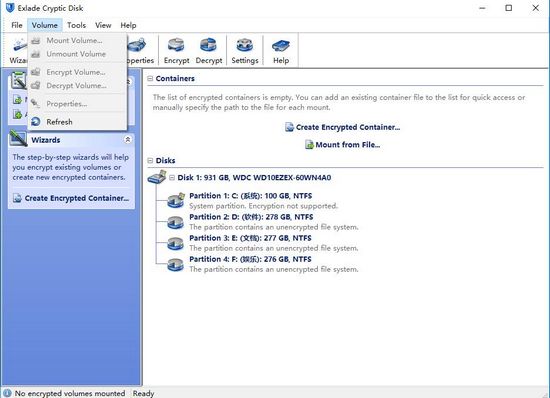Viewport: 550px width, 398px height.
Task: Open Settings from the toolbar
Action: pos(245,51)
